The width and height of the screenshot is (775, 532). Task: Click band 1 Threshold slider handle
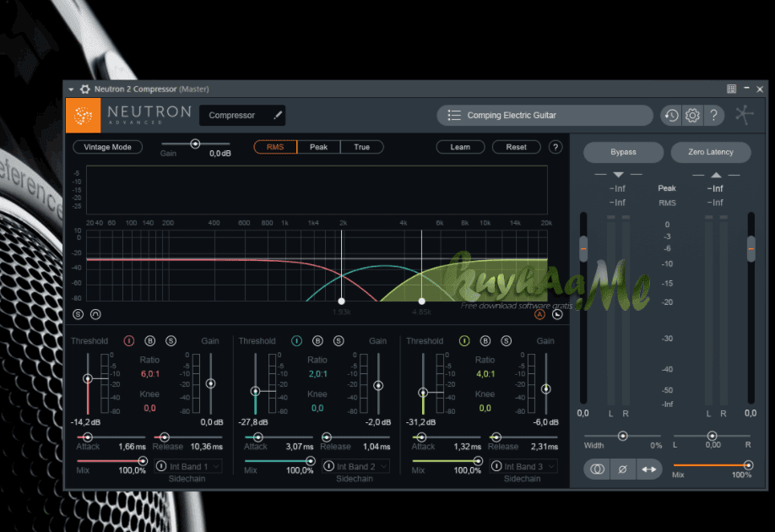[x=88, y=378]
